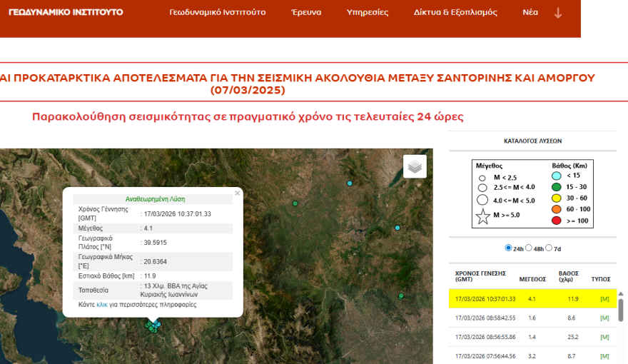Click the star M >= 5.0 legend symbol

pos(482,216)
